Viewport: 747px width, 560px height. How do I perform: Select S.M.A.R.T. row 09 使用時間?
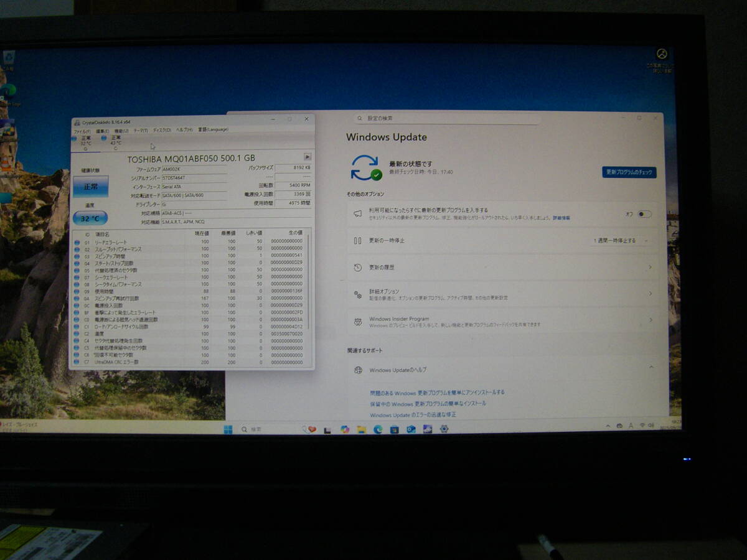coord(190,291)
